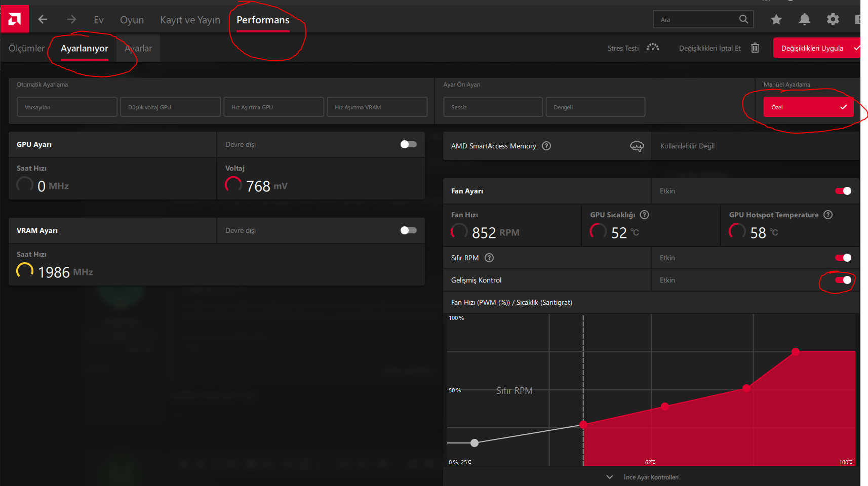Start the Stres Testi
Screen dimensions: 868x486
[x=623, y=48]
